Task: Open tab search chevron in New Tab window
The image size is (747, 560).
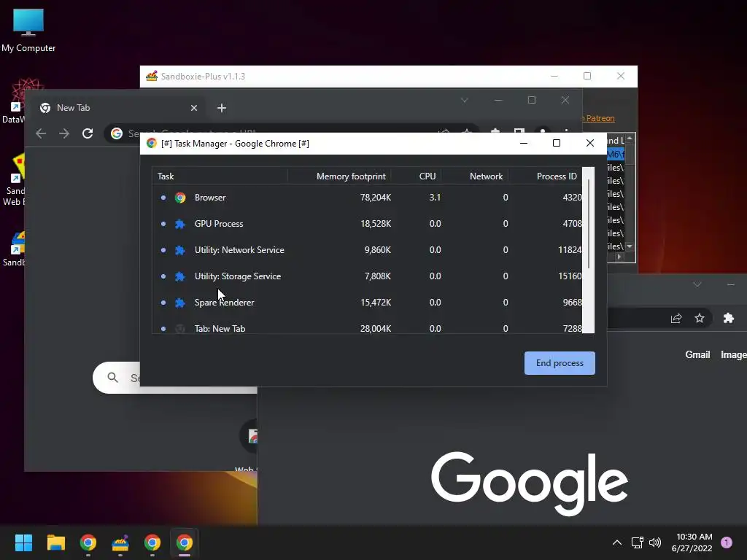Action: coord(465,100)
